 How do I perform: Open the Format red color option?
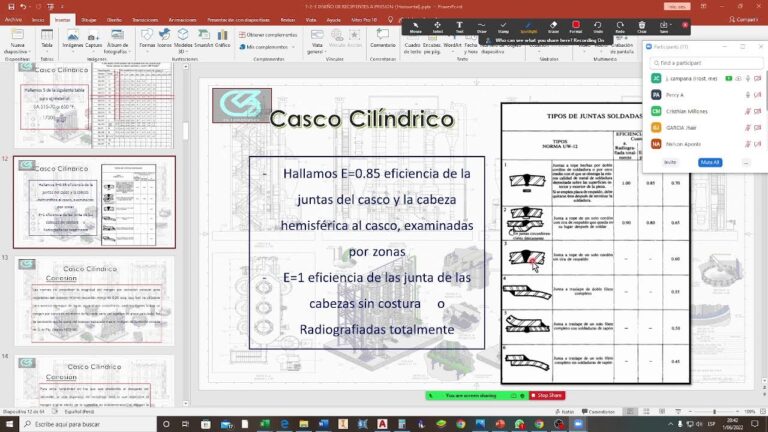click(576, 27)
